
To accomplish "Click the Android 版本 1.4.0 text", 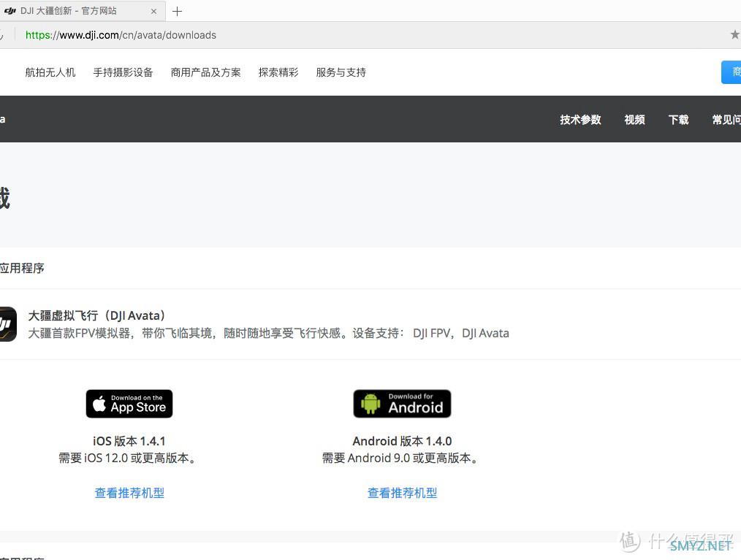I will pos(402,441).
